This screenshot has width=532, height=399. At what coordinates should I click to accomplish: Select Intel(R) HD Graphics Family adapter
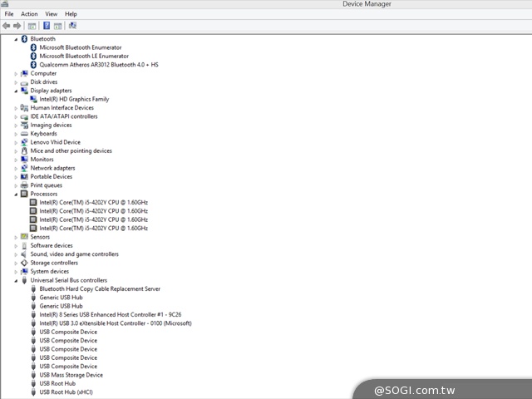point(74,99)
